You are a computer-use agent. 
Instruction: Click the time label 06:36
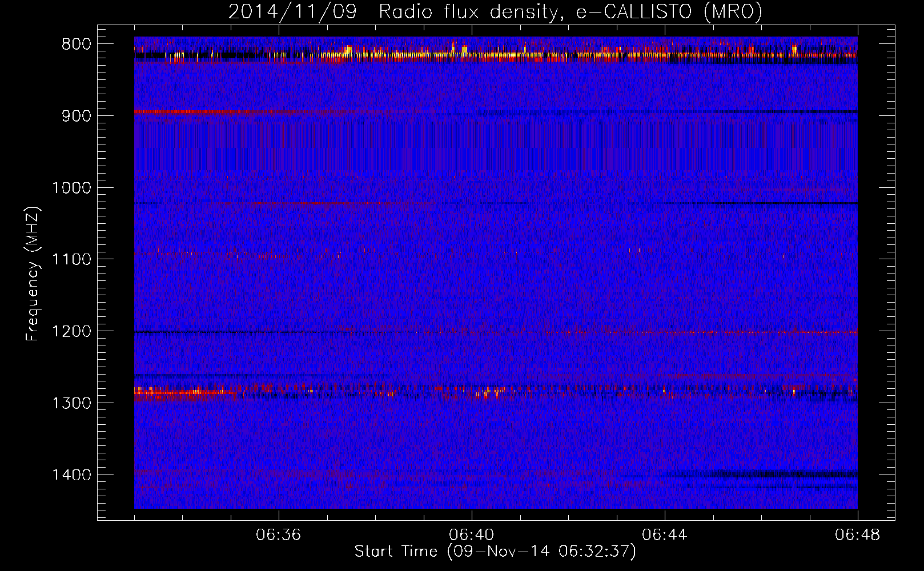[278, 535]
